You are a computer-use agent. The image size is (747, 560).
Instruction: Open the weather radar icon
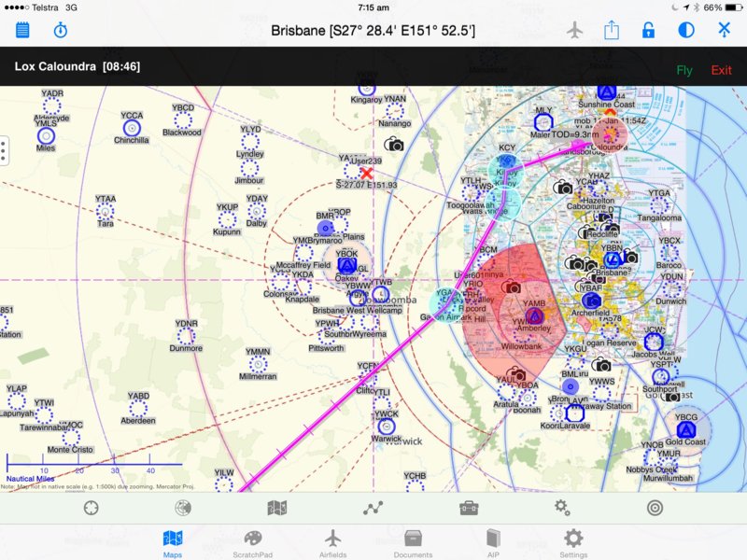tap(183, 508)
